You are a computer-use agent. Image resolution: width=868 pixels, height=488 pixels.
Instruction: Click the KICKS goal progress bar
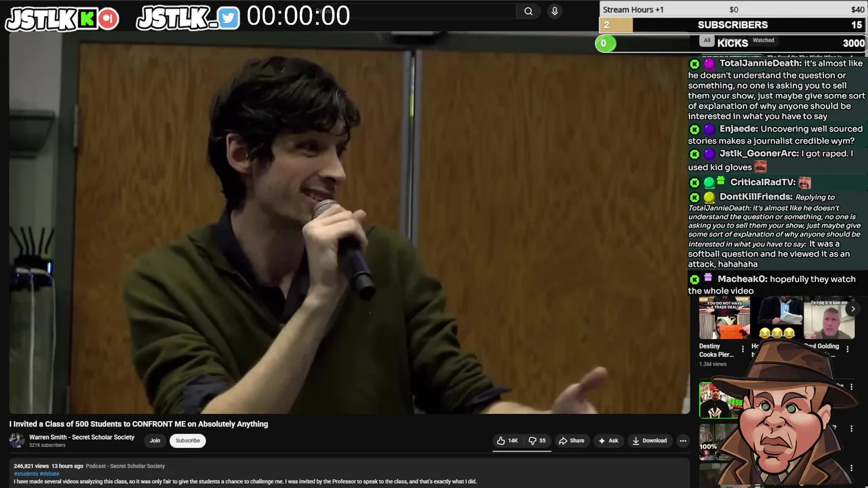coord(731,43)
